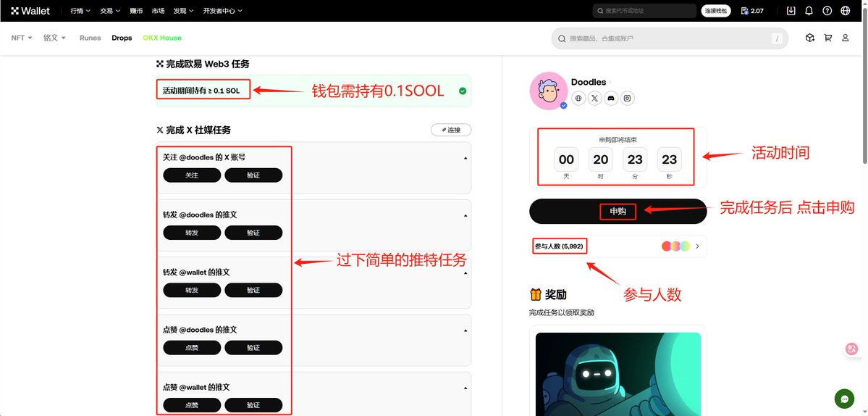Image resolution: width=868 pixels, height=416 pixels.
Task: Click 点赞 for @wallet tweet
Action: (192, 405)
